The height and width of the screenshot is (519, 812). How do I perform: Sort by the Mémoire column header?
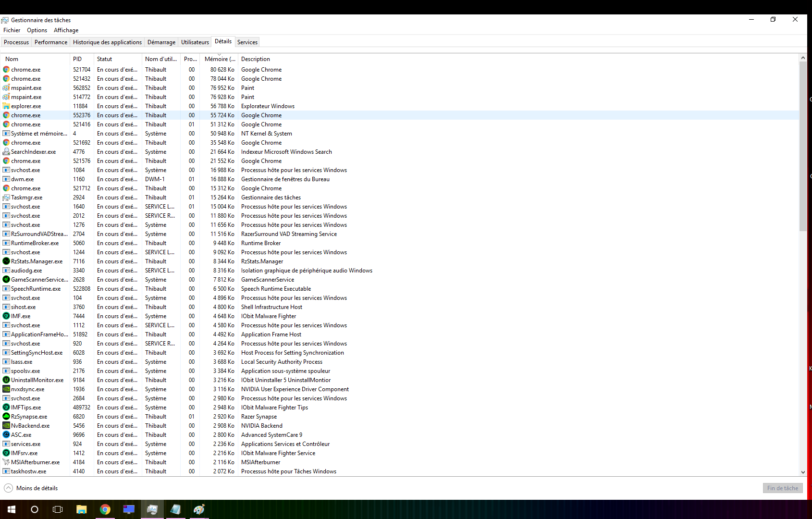[220, 59]
